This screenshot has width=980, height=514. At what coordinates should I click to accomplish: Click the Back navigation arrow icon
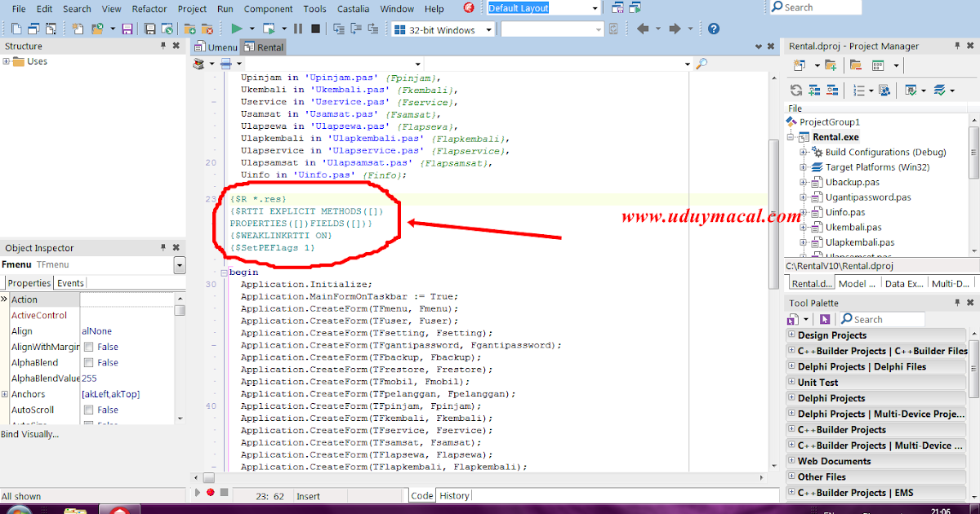(x=643, y=29)
